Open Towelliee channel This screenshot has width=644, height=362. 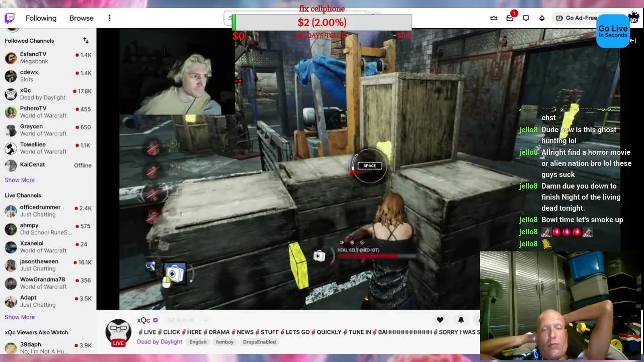click(48, 148)
